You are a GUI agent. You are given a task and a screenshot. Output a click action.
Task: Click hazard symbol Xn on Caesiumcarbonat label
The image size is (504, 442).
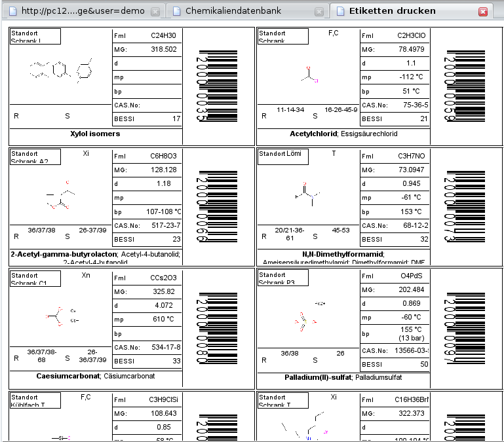point(86,275)
